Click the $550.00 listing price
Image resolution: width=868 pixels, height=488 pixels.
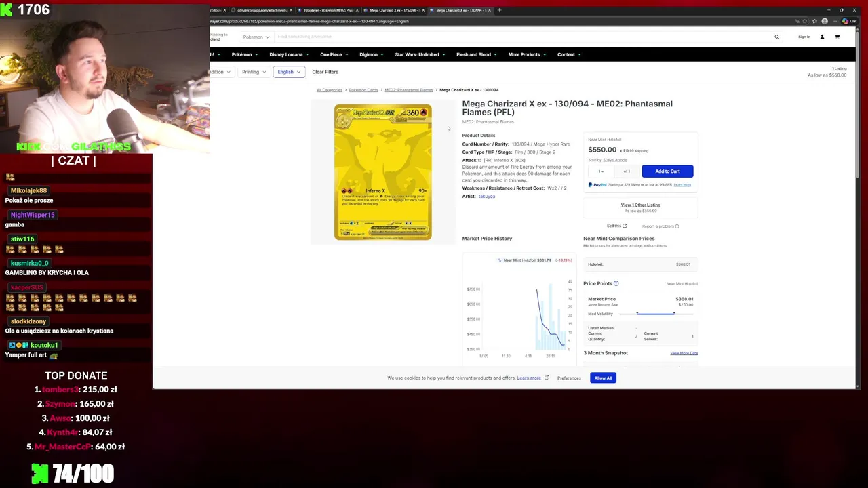click(x=602, y=150)
